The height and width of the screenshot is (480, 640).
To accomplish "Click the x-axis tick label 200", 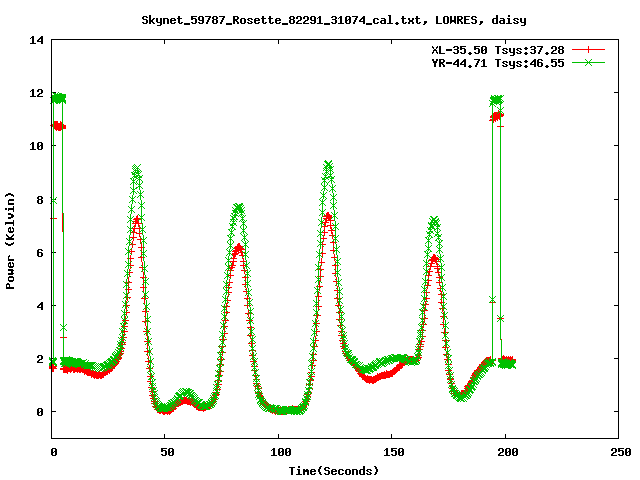I will [507, 452].
